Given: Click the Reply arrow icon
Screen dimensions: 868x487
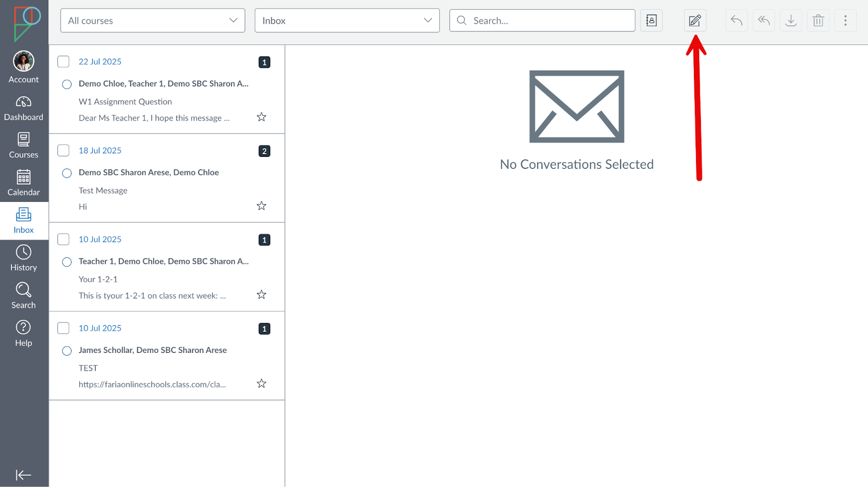Looking at the screenshot, I should [736, 21].
